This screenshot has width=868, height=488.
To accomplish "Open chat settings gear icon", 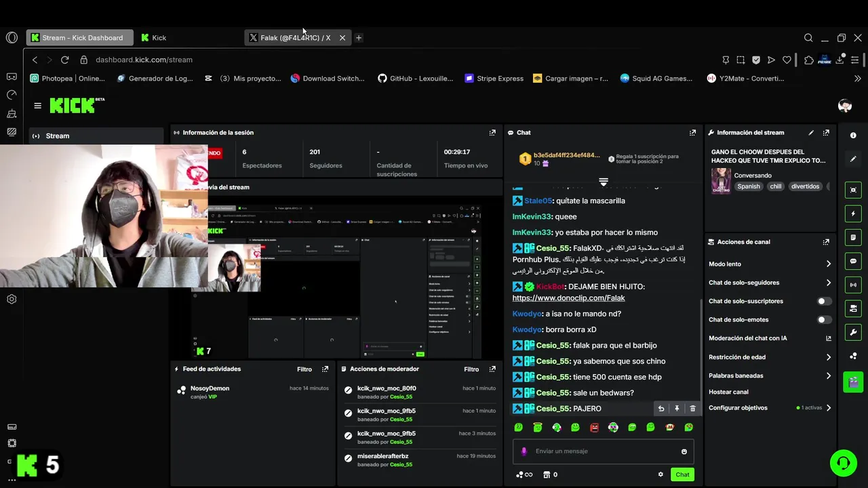I will [660, 474].
